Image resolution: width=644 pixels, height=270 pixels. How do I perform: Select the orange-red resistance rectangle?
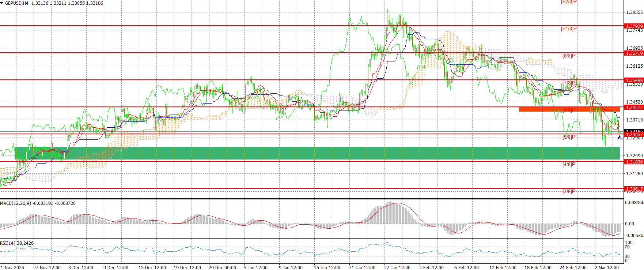point(569,109)
